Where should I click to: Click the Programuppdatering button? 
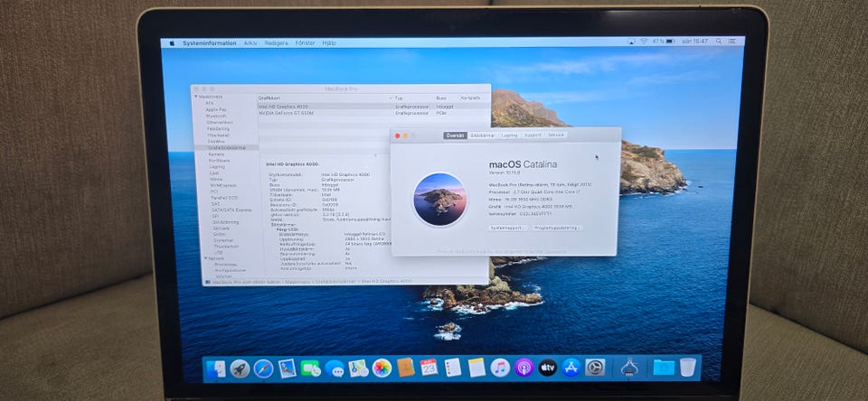click(x=558, y=228)
